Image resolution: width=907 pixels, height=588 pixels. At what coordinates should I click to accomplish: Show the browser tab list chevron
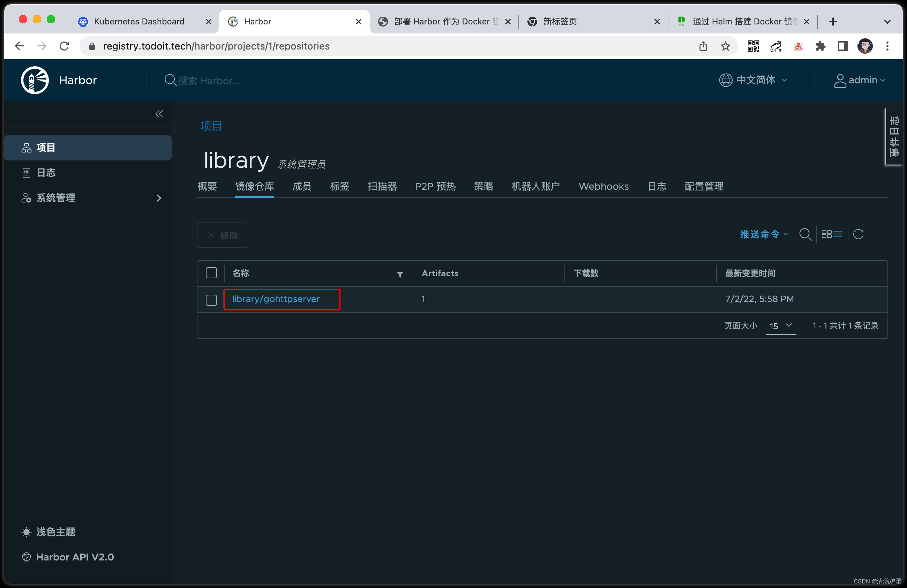point(887,22)
